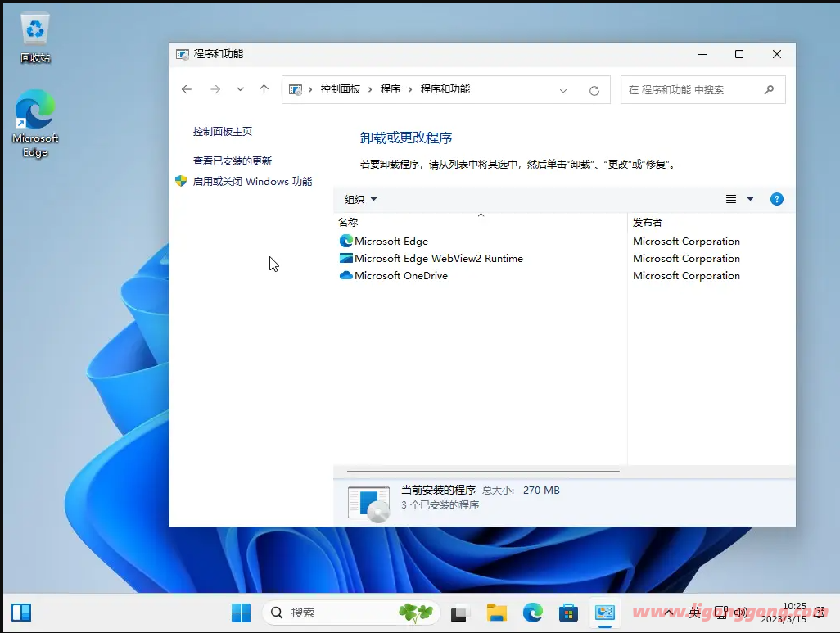Viewport: 840px width, 633px height.
Task: Refresh the program list
Action: pos(594,91)
